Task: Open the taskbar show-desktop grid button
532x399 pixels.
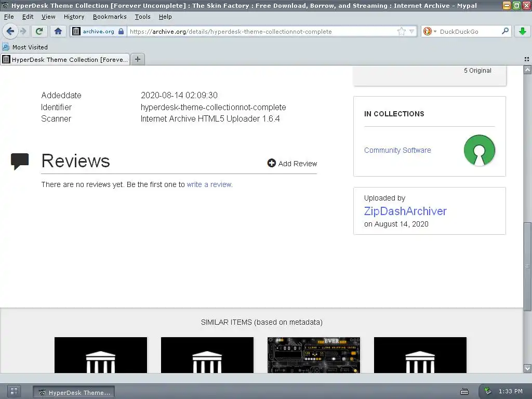Action: tap(14, 391)
